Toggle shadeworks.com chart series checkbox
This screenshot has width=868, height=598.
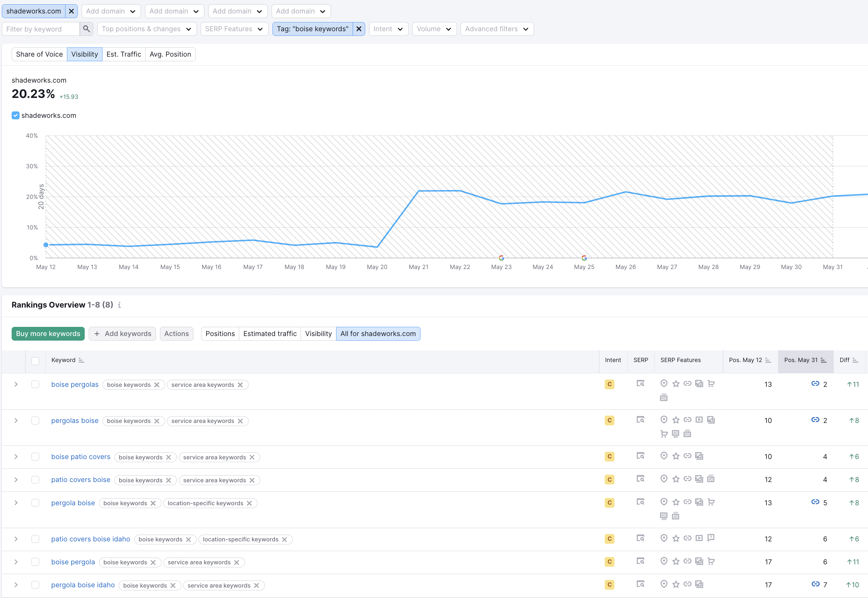[x=15, y=115]
